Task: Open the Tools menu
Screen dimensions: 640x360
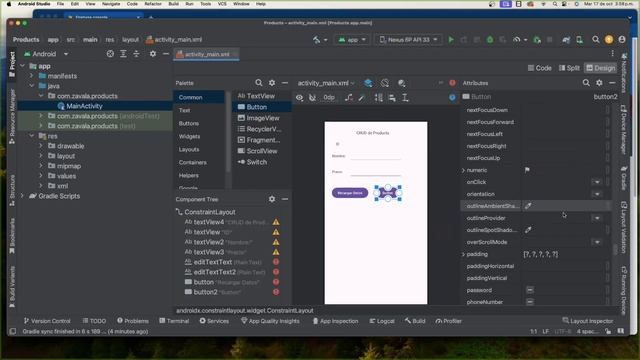Action: pos(205,4)
